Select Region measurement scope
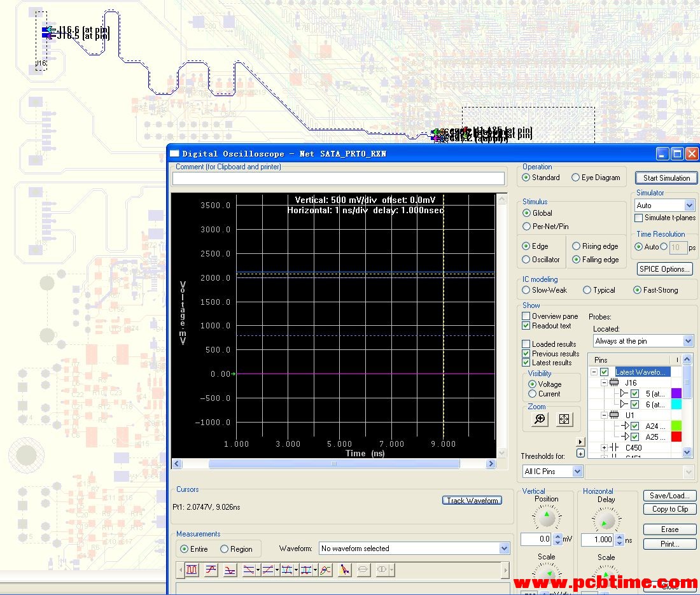This screenshot has width=700, height=595. tap(236, 549)
